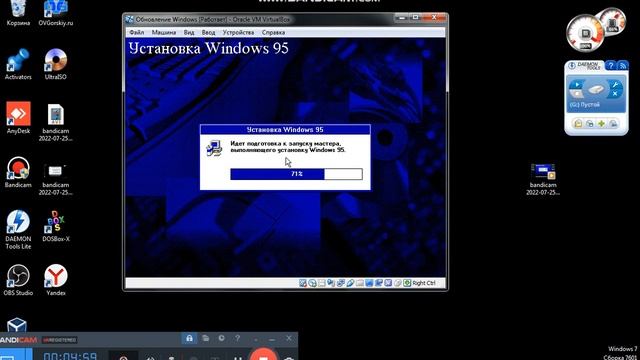The height and width of the screenshot is (360, 640).
Task: Click the setup computer icon in the dialog
Action: tap(214, 148)
